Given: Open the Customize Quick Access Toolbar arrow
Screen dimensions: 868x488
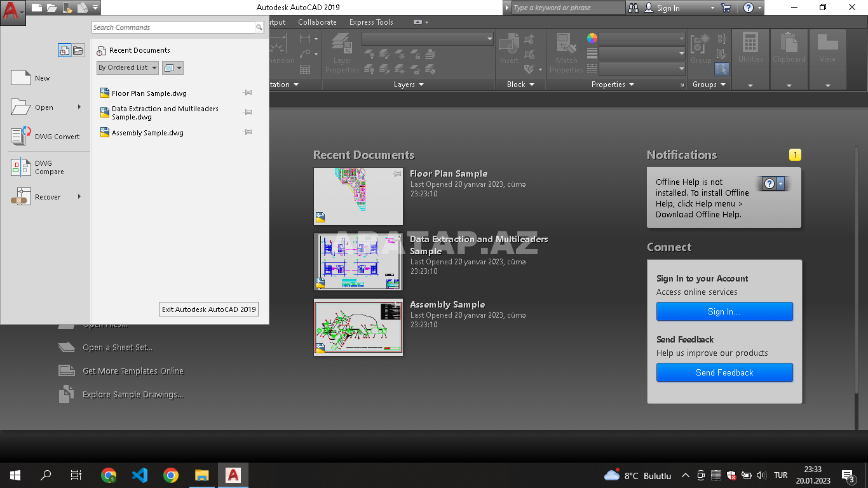Looking at the screenshot, I should [x=95, y=8].
